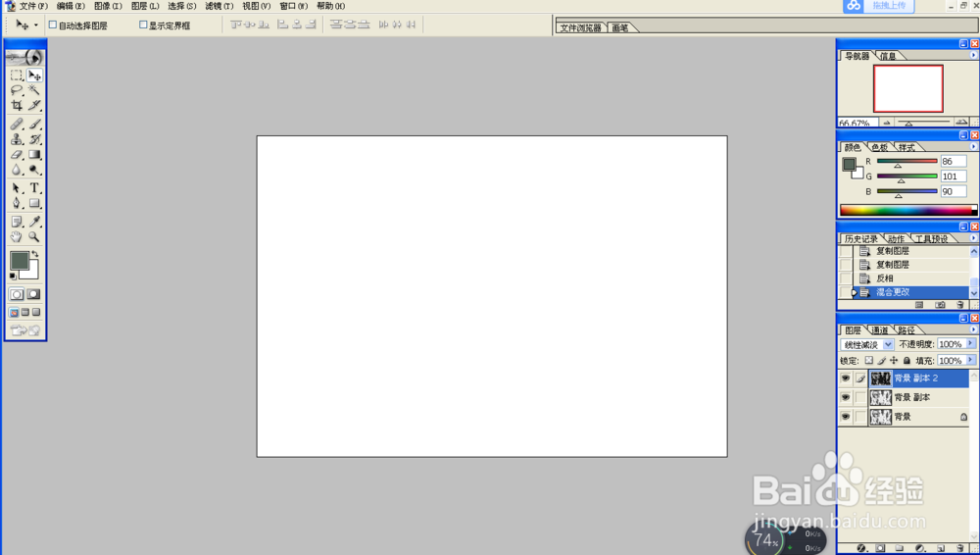Select the Magic Wand tool
Viewport: 980px width, 555px height.
click(34, 90)
